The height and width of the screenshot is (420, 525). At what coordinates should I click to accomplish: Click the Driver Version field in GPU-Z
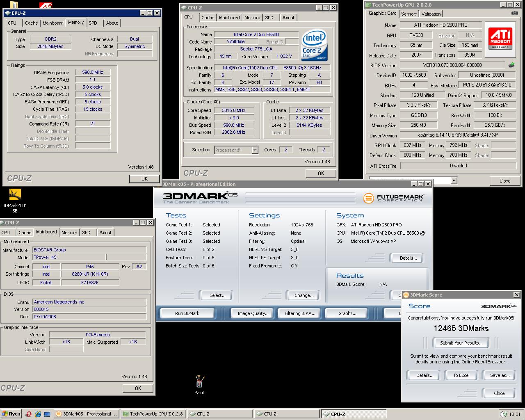click(x=458, y=135)
